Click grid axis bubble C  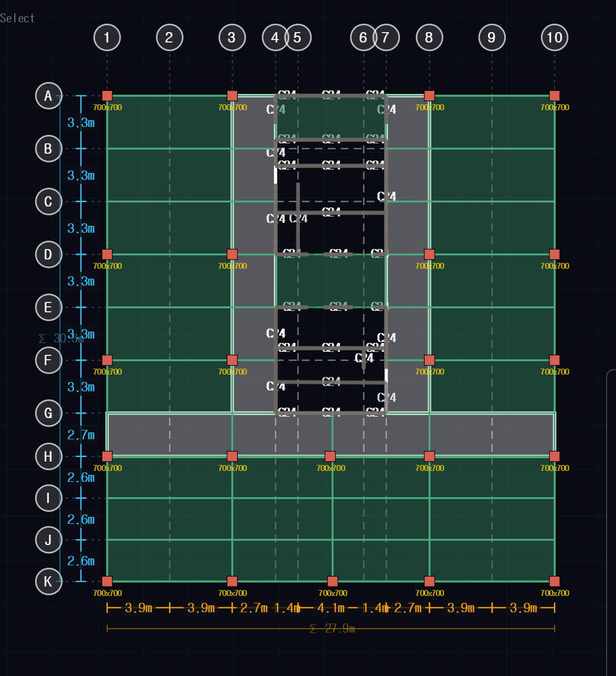(48, 202)
